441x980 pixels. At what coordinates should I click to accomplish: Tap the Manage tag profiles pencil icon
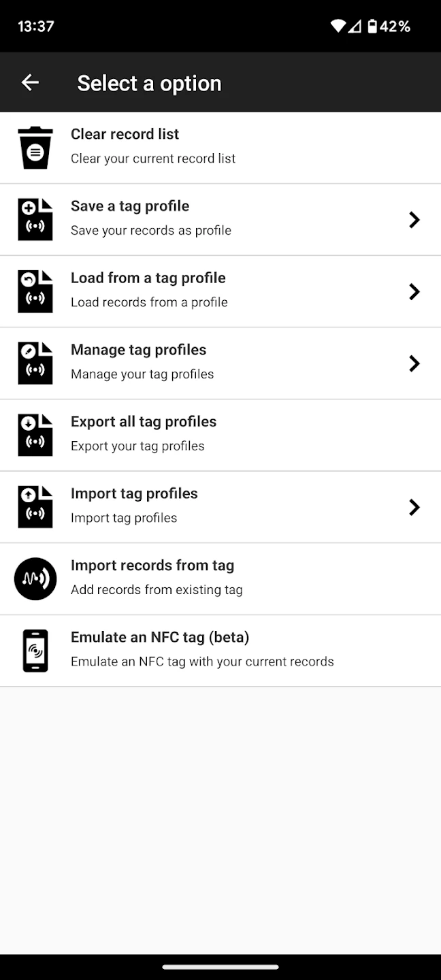[x=35, y=363]
